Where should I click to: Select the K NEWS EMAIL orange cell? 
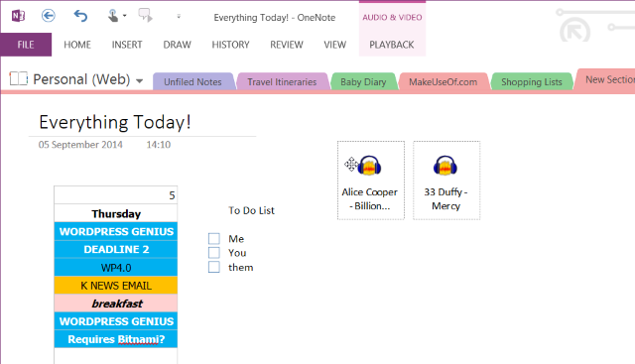[116, 286]
